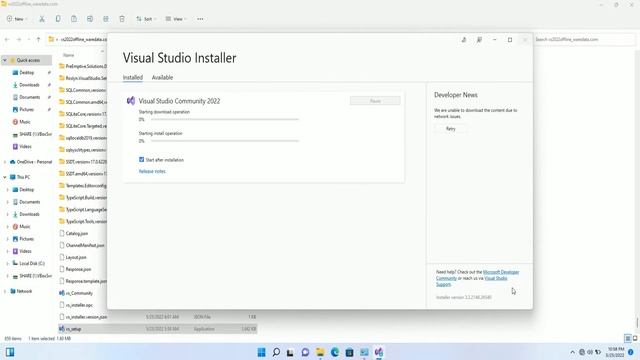Click the Delete trash icon in Explorer toolbar
This screenshot has height=360, width=640.
[x=122, y=19]
